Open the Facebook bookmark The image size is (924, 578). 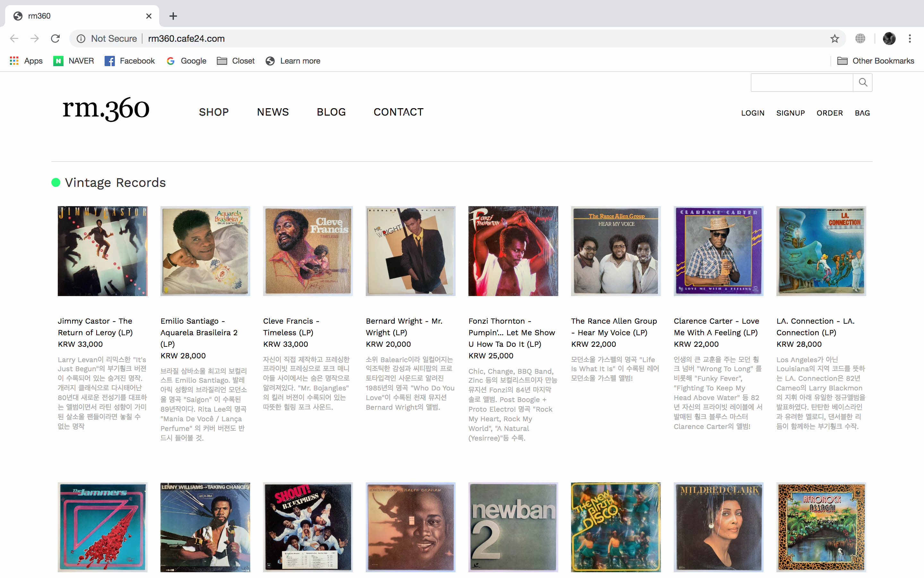[x=130, y=61]
